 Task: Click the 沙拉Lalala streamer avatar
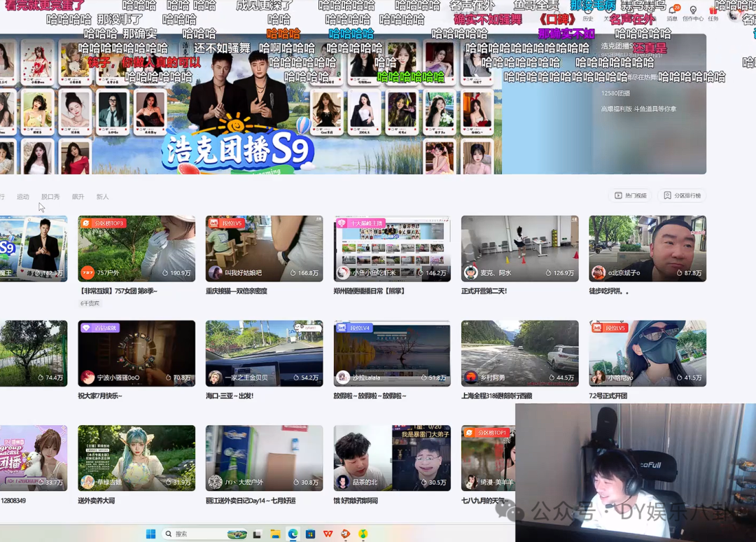pyautogui.click(x=343, y=377)
